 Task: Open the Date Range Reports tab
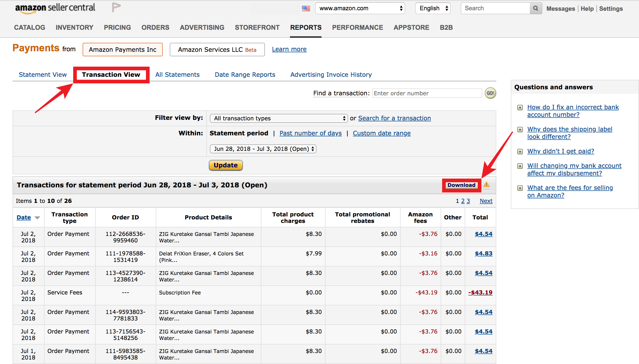[245, 75]
